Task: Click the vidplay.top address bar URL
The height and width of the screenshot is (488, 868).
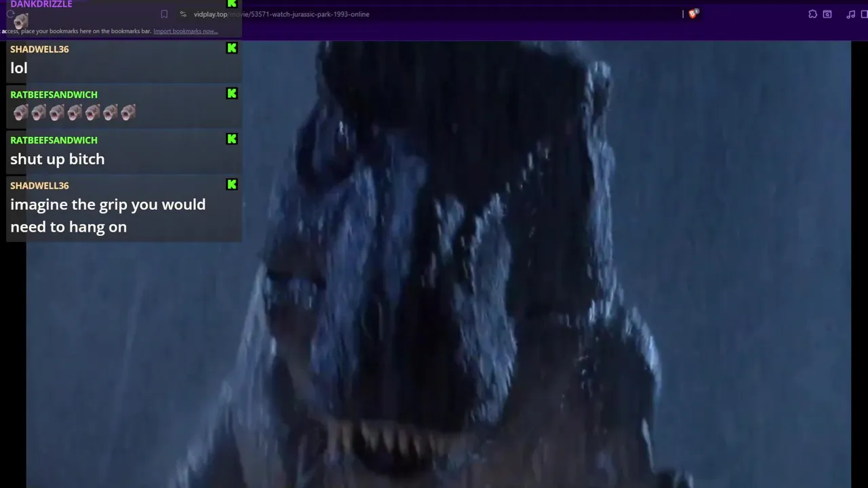Action: point(281,14)
